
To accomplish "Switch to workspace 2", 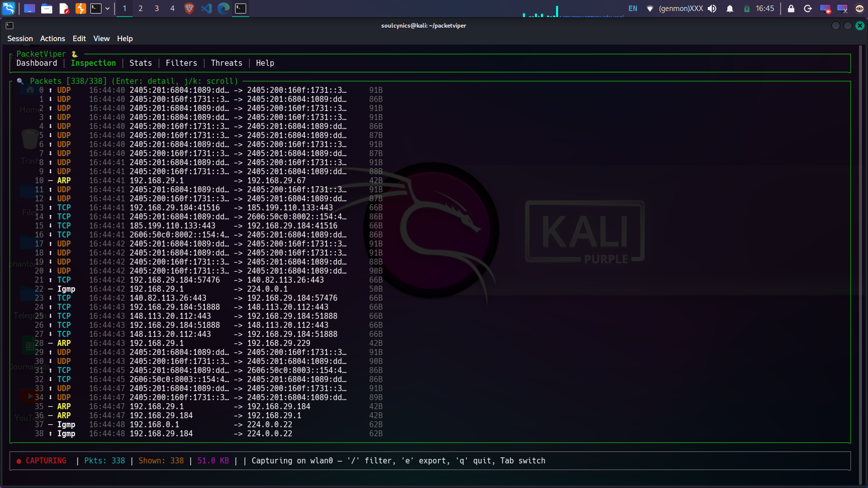I will pyautogui.click(x=141, y=9).
